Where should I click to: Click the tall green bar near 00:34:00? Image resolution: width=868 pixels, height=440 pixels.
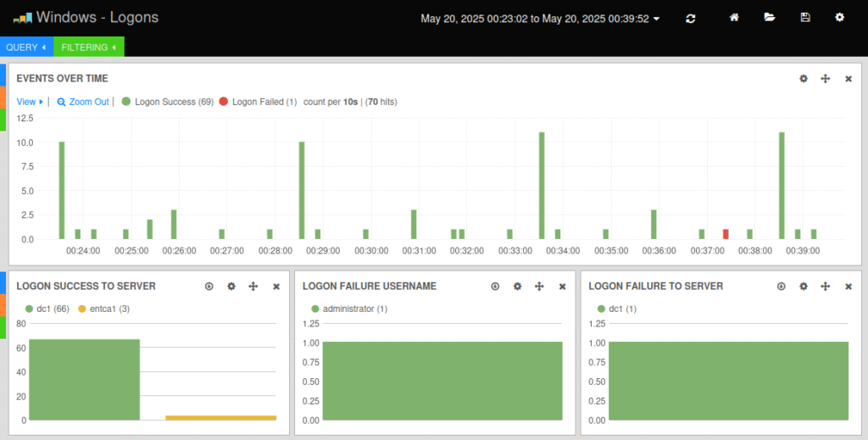[x=542, y=186]
